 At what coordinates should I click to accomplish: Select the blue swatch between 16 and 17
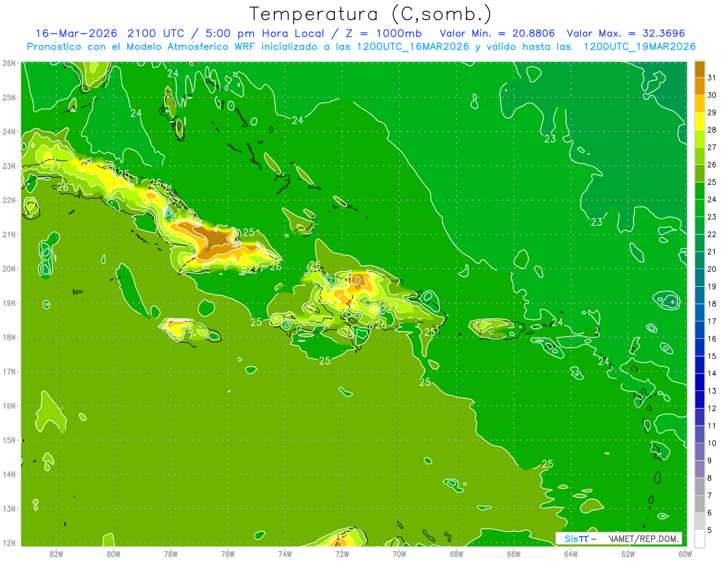tap(699, 330)
